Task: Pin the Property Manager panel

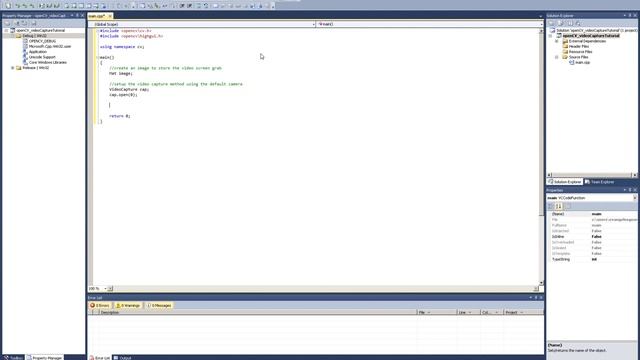Action: tap(77, 16)
